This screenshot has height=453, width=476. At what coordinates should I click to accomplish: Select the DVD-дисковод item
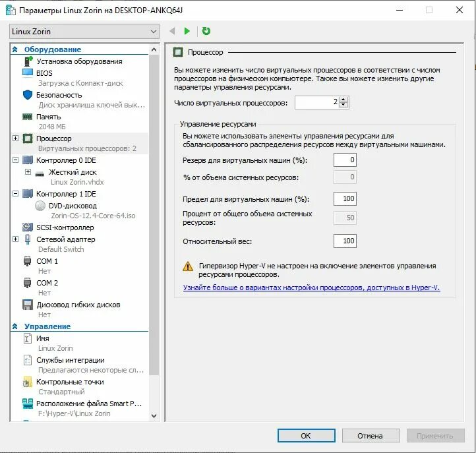tap(73, 206)
